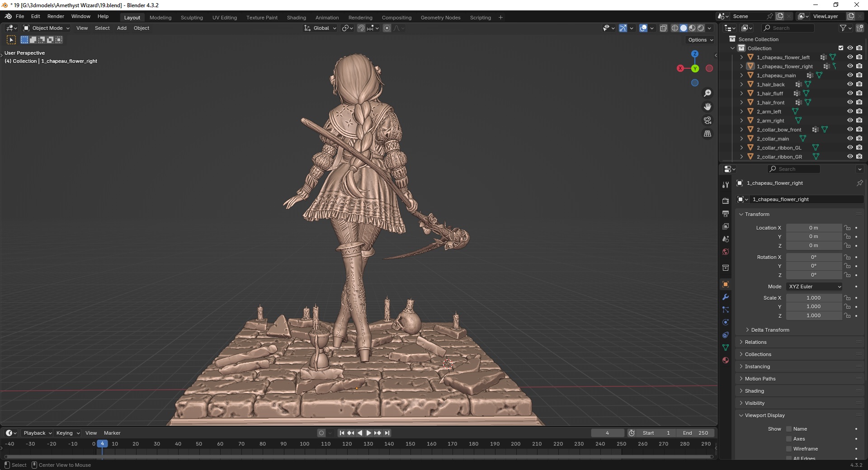The height and width of the screenshot is (470, 868).
Task: Open the Render menu
Action: tap(56, 16)
